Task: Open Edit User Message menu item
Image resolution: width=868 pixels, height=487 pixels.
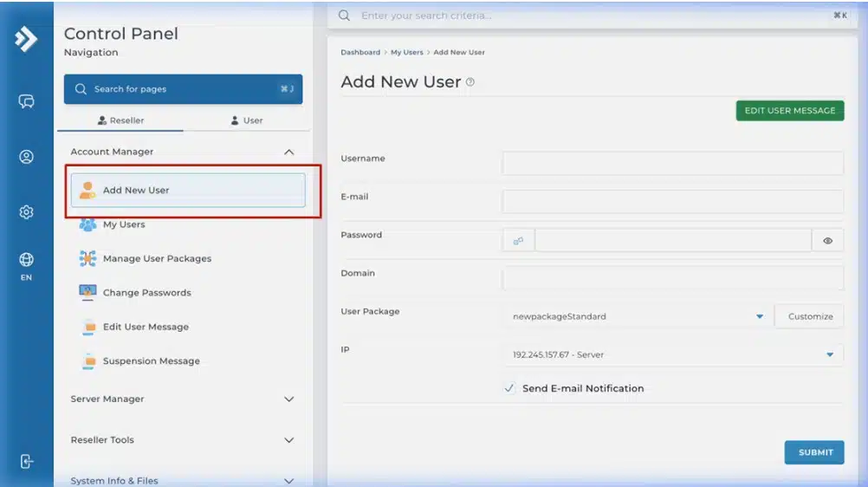Action: 188,327
